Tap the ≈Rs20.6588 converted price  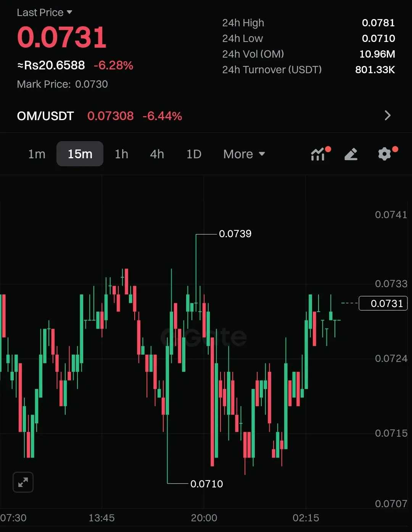(51, 65)
